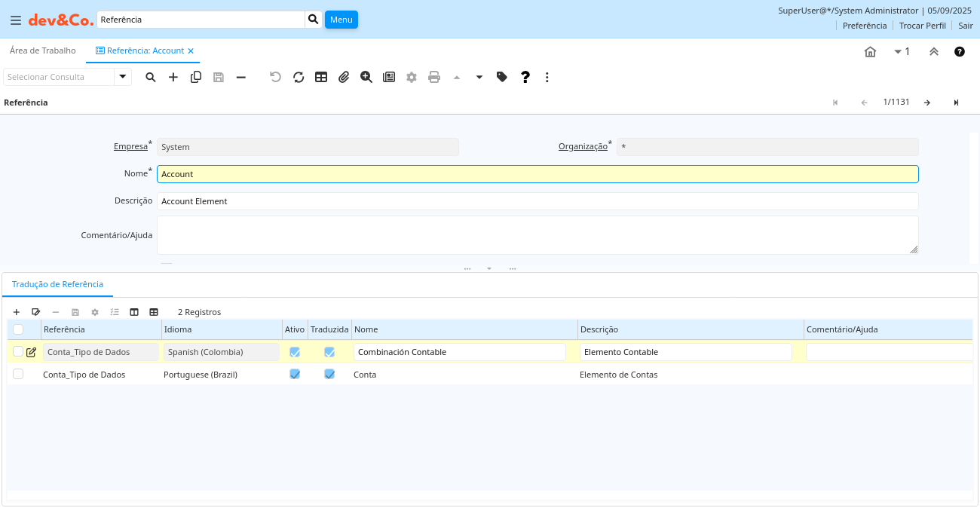
Task: Collapse header using double chevron up icon
Action: [x=933, y=51]
